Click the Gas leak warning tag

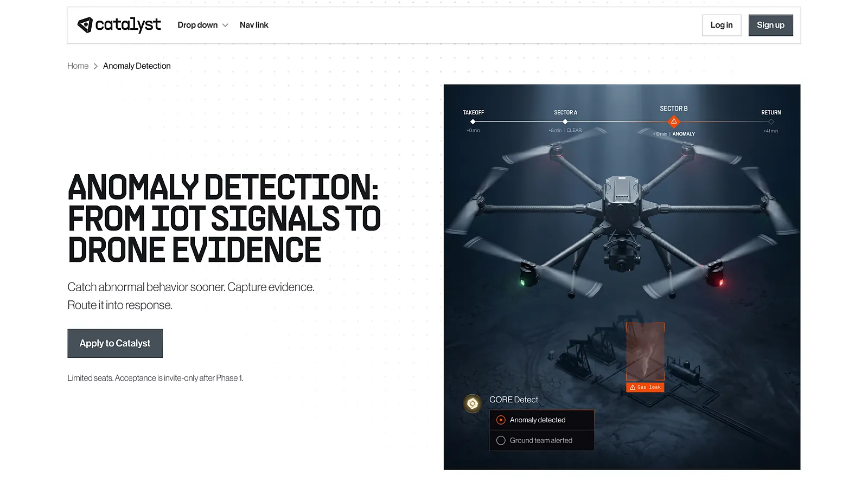645,387
